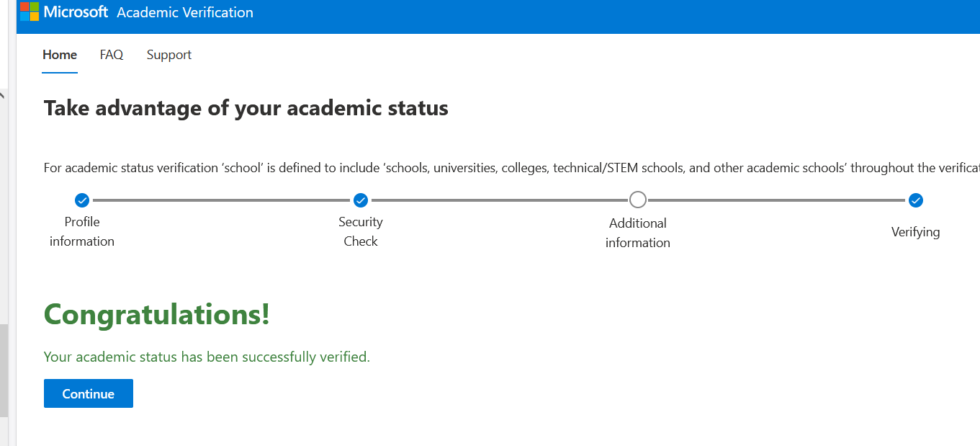Open the FAQ tab
980x446 pixels.
pyautogui.click(x=112, y=55)
